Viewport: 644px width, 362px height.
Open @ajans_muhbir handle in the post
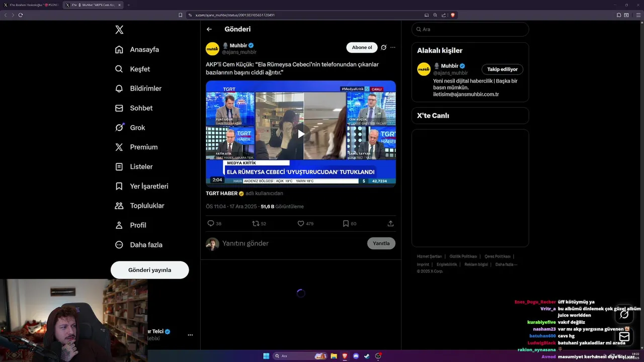click(239, 52)
